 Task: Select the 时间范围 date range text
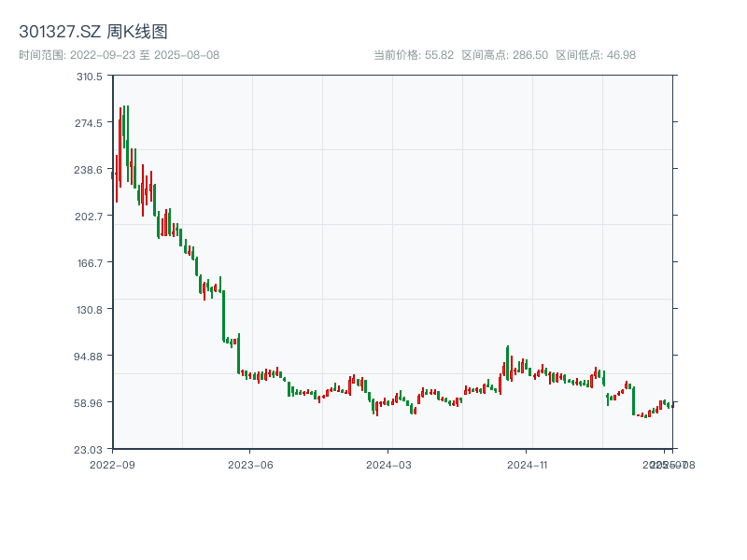(x=120, y=55)
